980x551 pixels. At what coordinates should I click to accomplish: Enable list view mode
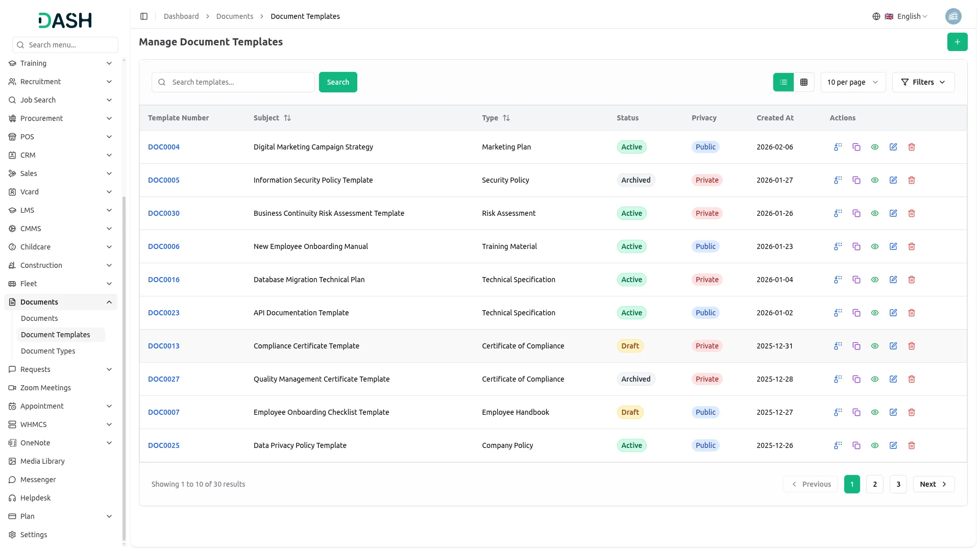(783, 82)
